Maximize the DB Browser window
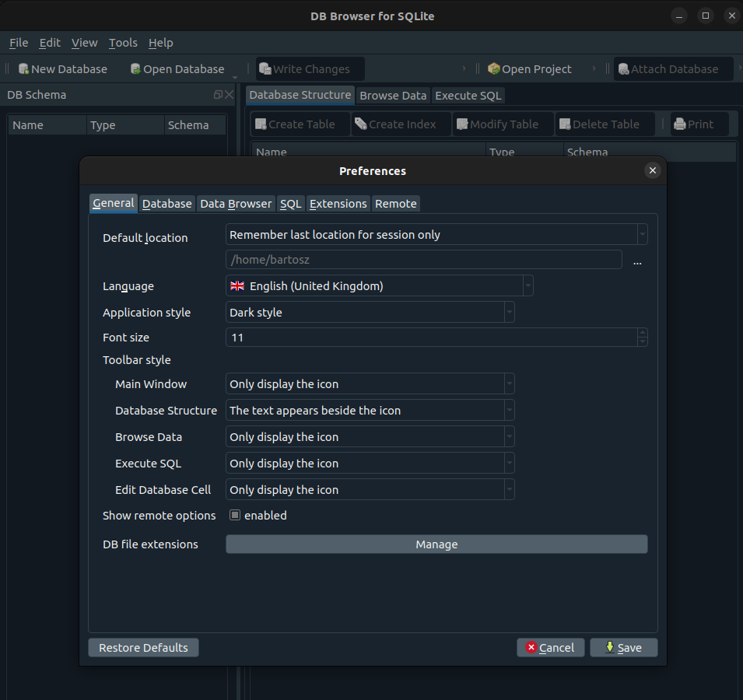This screenshot has height=700, width=743. tap(705, 16)
